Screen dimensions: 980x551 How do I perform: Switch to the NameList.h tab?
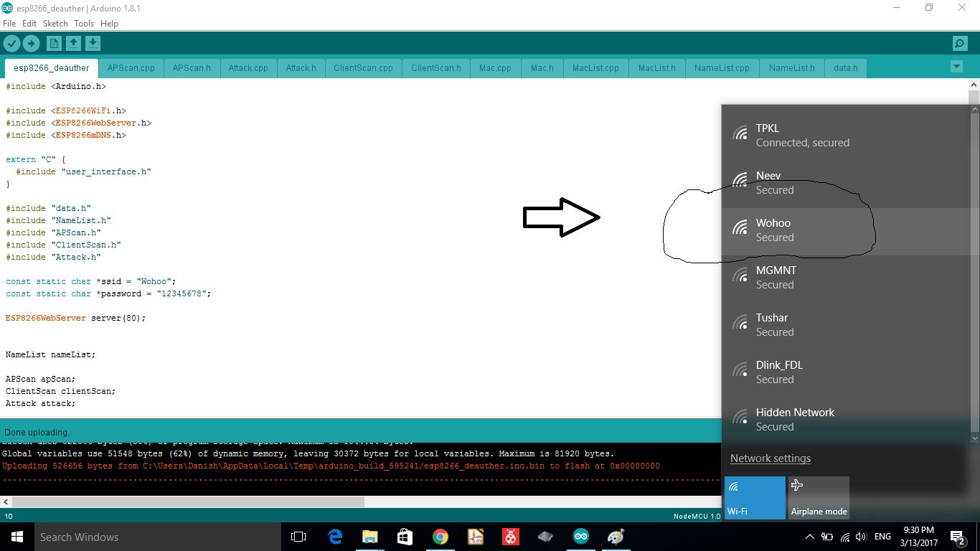click(x=791, y=68)
